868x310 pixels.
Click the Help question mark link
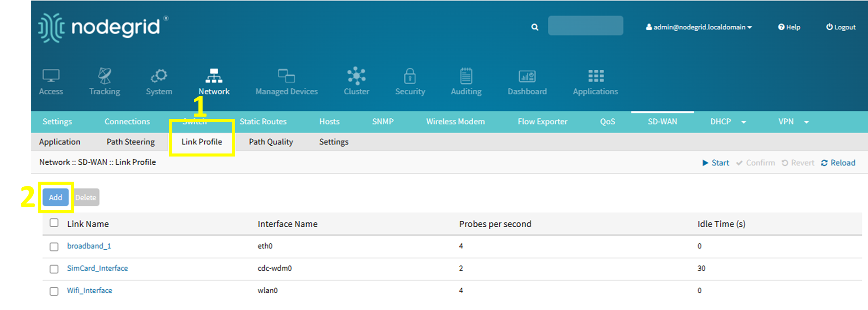pos(789,27)
